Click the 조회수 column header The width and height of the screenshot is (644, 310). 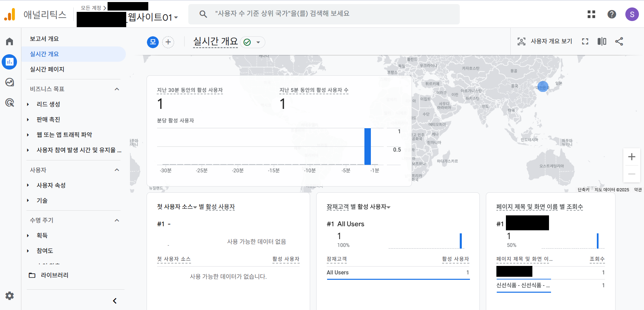pos(597,259)
